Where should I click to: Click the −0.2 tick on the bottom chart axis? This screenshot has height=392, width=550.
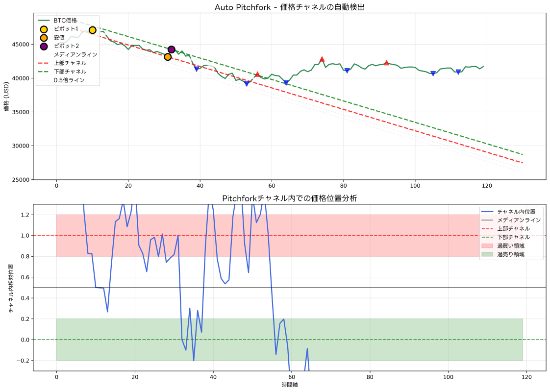[23, 361]
